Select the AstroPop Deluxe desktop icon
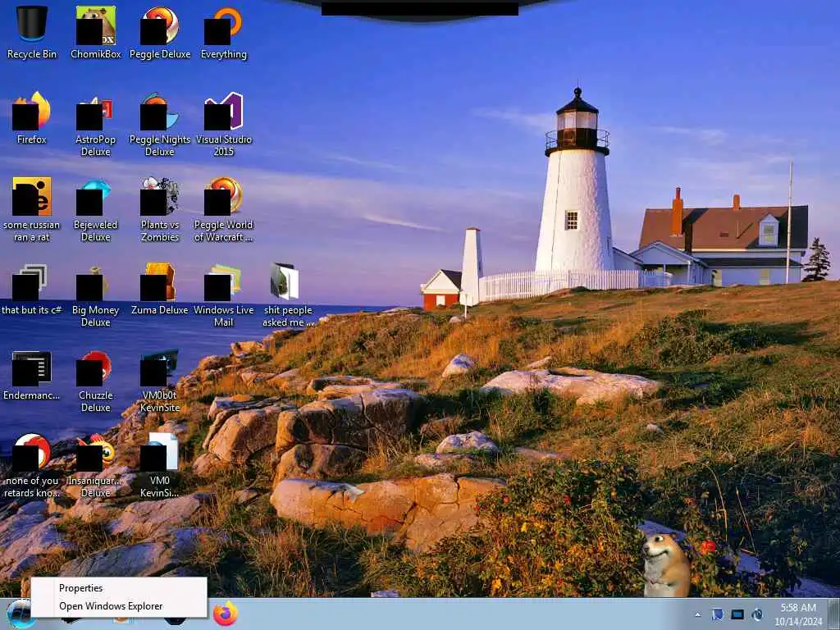The height and width of the screenshot is (630, 840). click(x=96, y=125)
